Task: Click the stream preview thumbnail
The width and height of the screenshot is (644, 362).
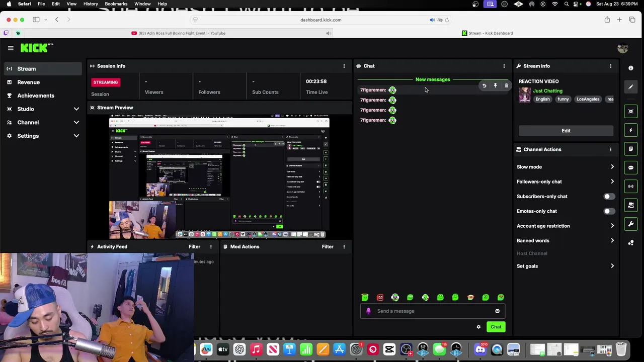Action: pos(219,177)
